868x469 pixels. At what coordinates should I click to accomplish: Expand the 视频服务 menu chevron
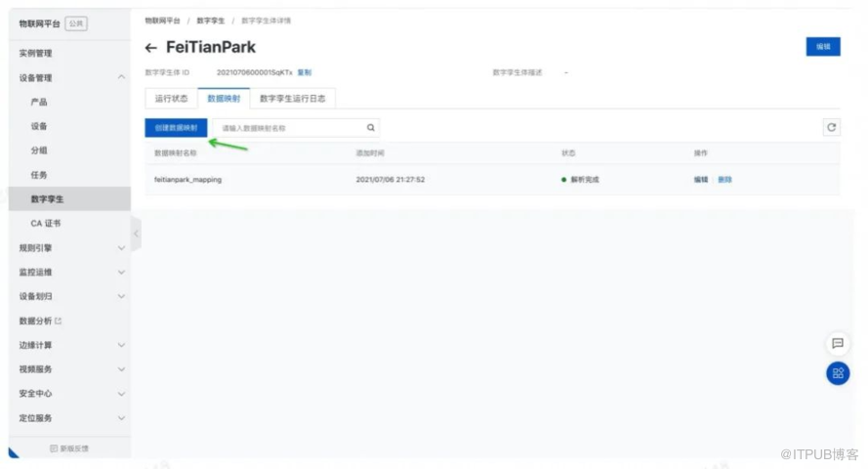click(121, 369)
